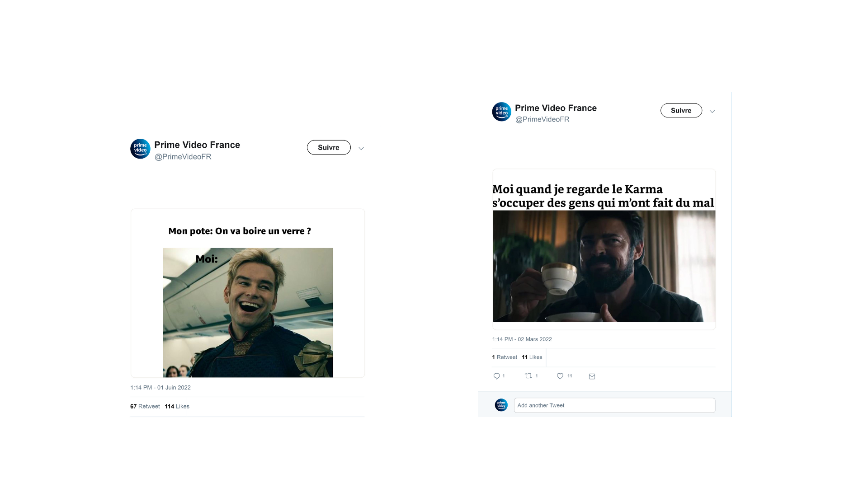868x488 pixels.
Task: Click the 67 Retweet count
Action: [145, 407]
